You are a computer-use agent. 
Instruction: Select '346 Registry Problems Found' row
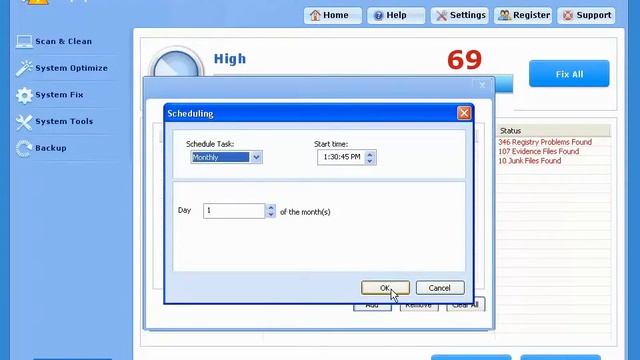tap(545, 142)
